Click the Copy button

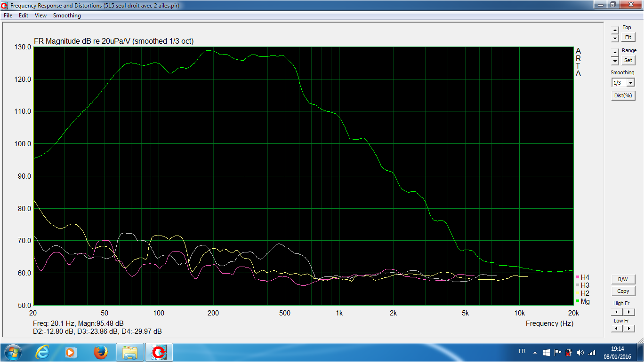click(623, 291)
